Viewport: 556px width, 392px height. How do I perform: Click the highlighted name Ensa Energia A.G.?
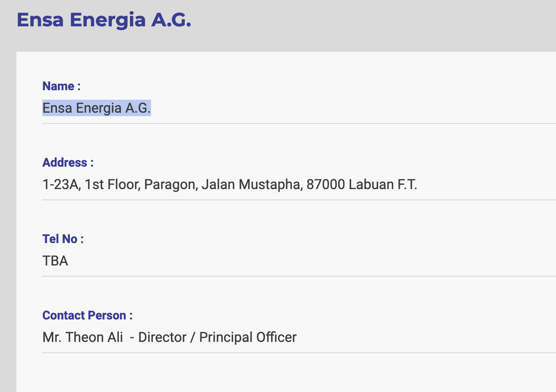click(x=97, y=108)
